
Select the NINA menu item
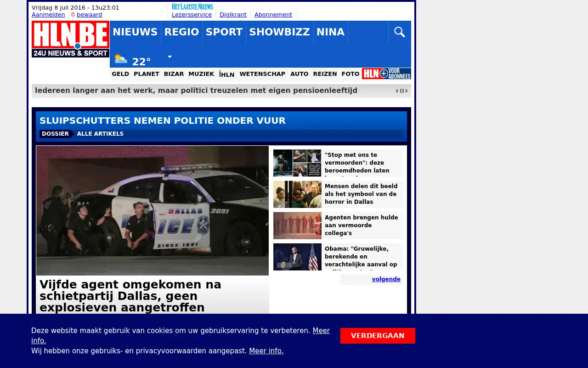[x=330, y=32]
